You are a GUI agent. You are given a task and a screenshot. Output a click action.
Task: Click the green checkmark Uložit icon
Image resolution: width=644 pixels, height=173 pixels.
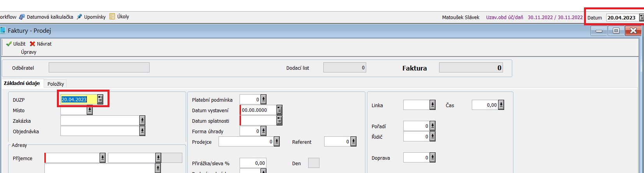click(9, 44)
